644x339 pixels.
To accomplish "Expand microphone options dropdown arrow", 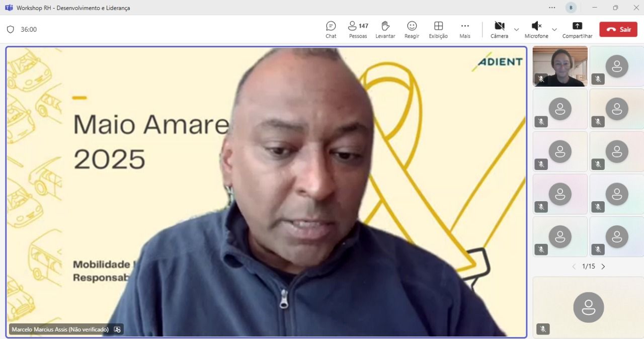I will click(554, 30).
